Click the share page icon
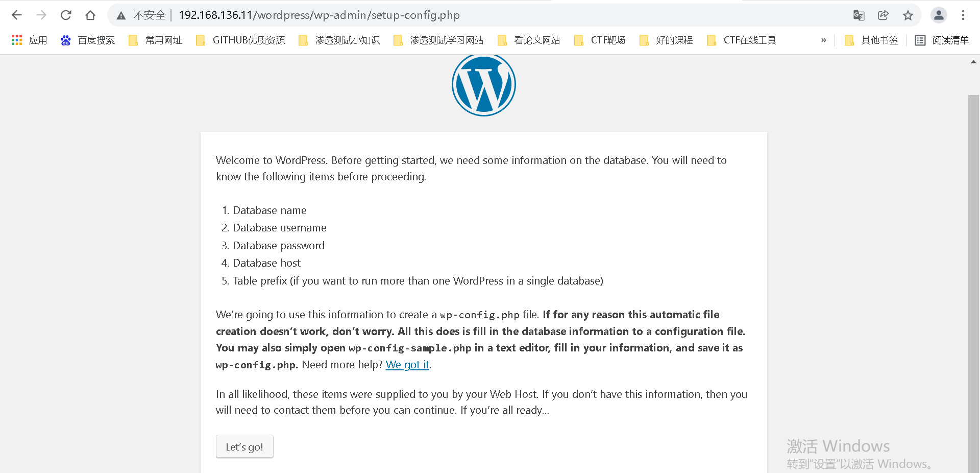 (884, 15)
